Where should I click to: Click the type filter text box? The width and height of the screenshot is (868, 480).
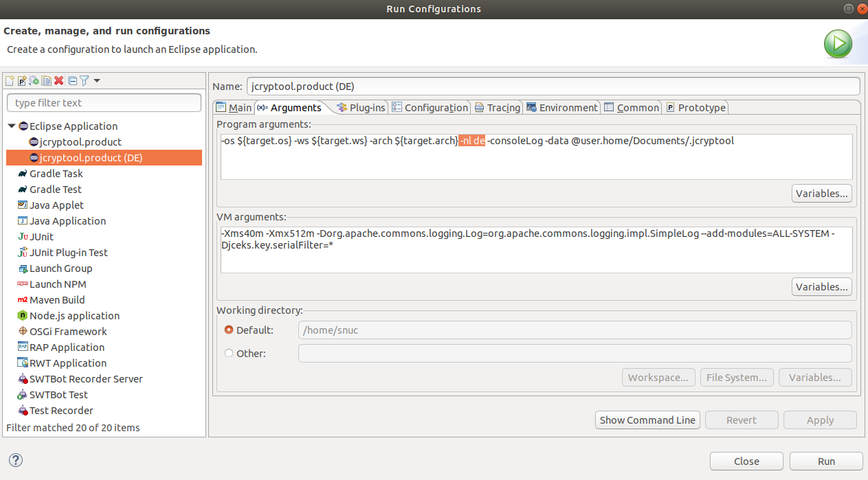click(104, 103)
